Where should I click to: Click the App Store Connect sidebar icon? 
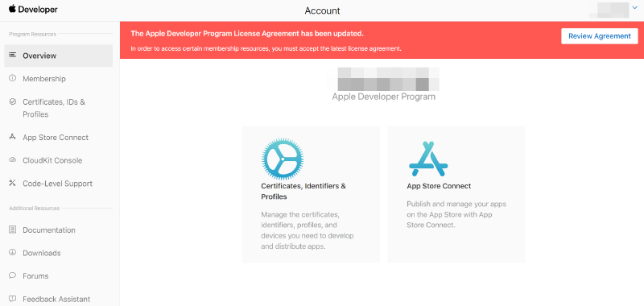tap(12, 137)
